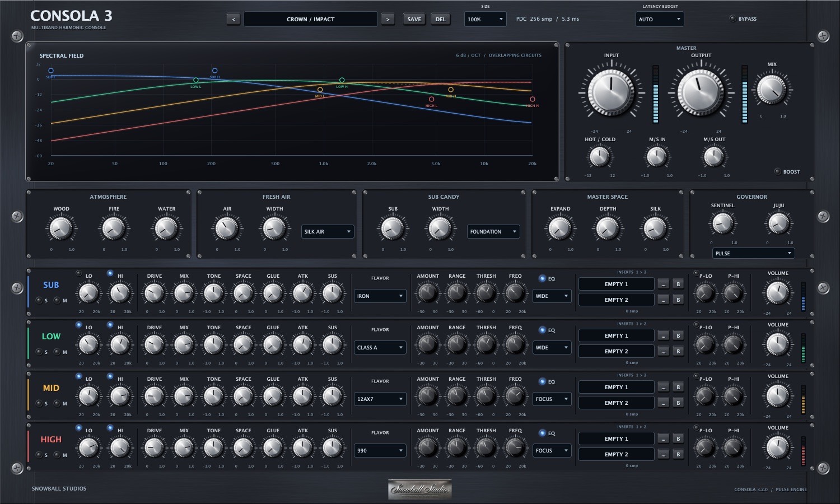The height and width of the screenshot is (504, 840).
Task: Mute the MID band
Action: pos(57,403)
